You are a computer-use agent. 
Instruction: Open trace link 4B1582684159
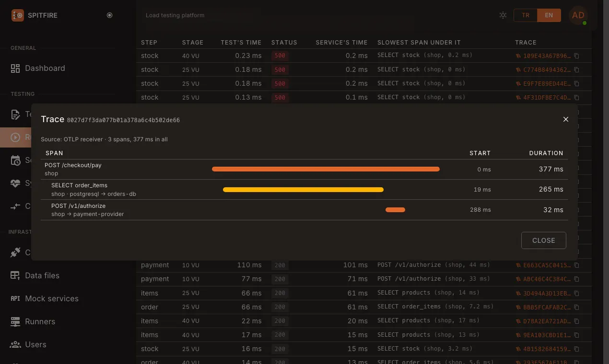544,349
